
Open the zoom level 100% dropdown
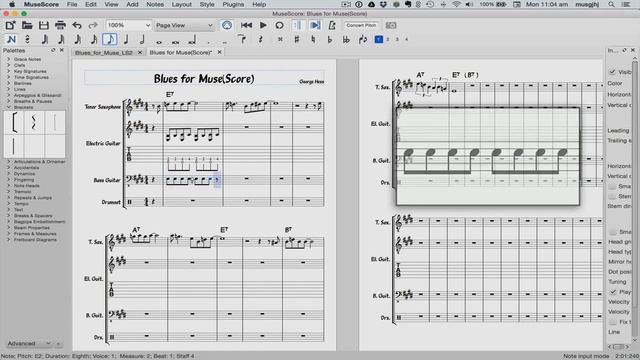coord(129,25)
